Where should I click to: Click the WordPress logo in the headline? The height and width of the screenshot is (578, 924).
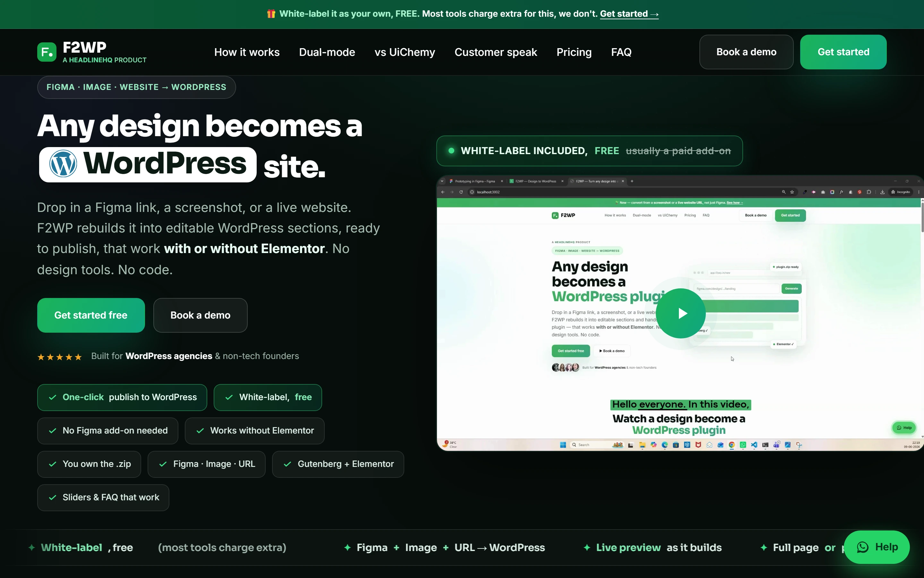(x=63, y=164)
